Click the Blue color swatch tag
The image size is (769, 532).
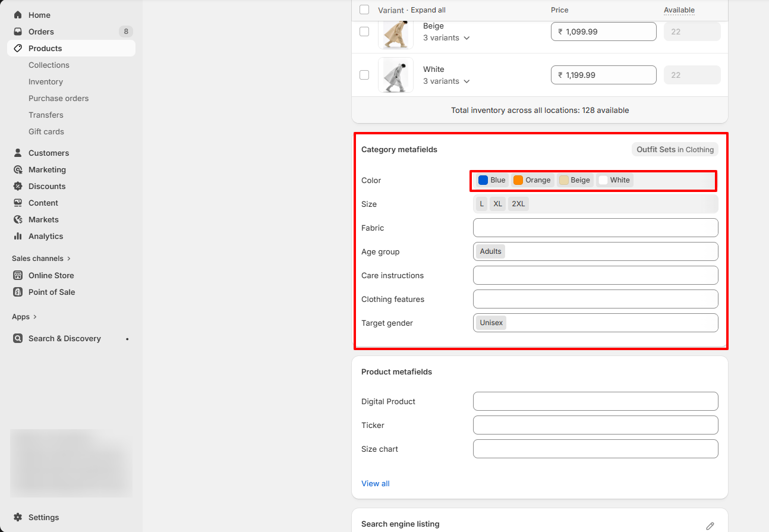point(492,180)
